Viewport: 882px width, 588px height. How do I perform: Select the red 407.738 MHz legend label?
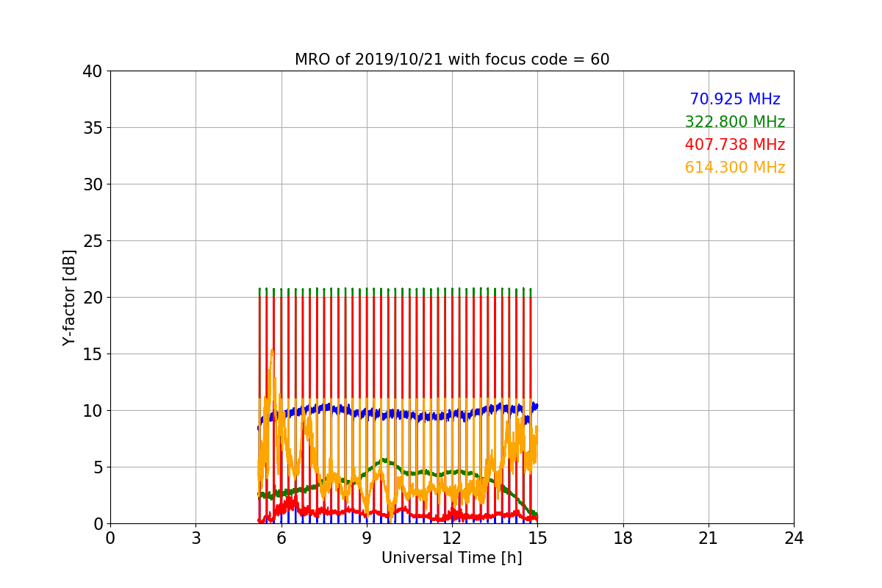click(x=735, y=145)
